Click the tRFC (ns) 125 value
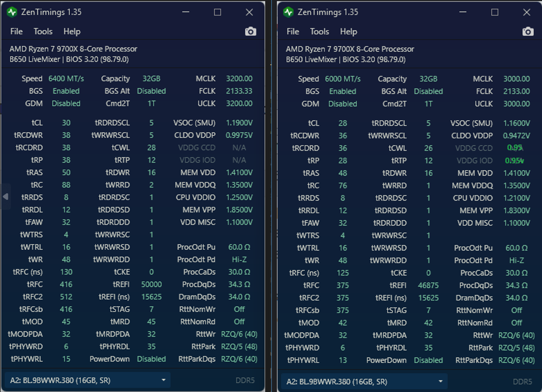Screen dimensions: 542x392 click(x=343, y=273)
